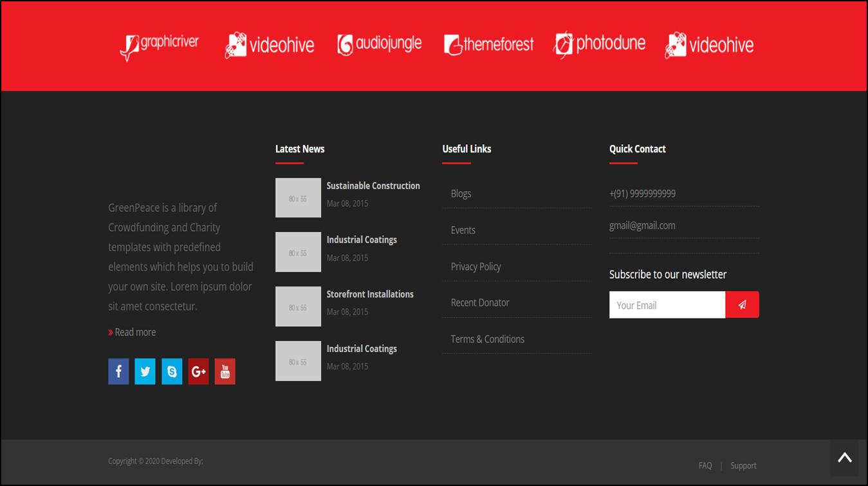
Task: Open the Sustainable Construction news thumbnail
Action: [298, 198]
